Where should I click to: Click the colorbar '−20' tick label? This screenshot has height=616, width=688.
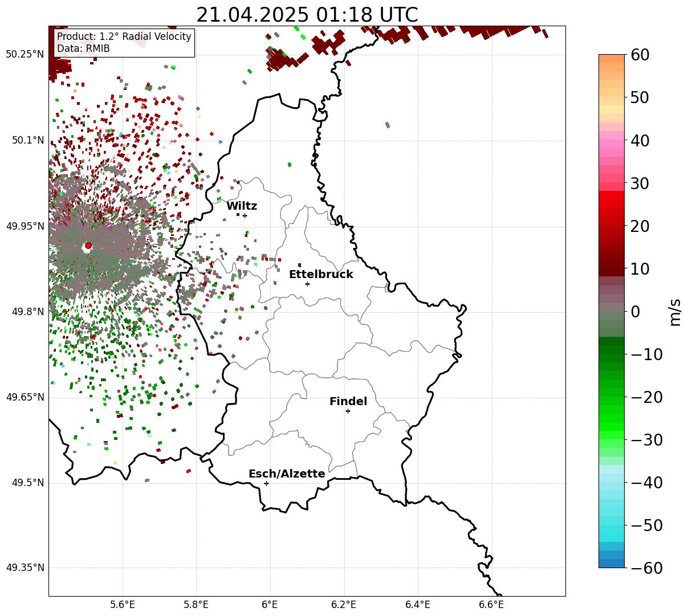click(646, 397)
